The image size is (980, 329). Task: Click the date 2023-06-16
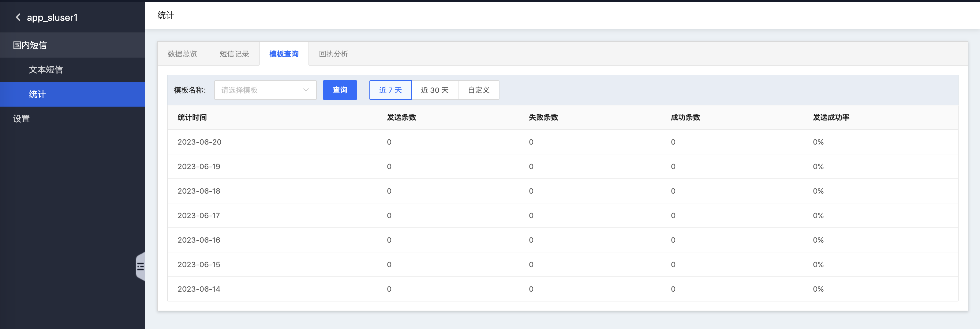point(199,240)
